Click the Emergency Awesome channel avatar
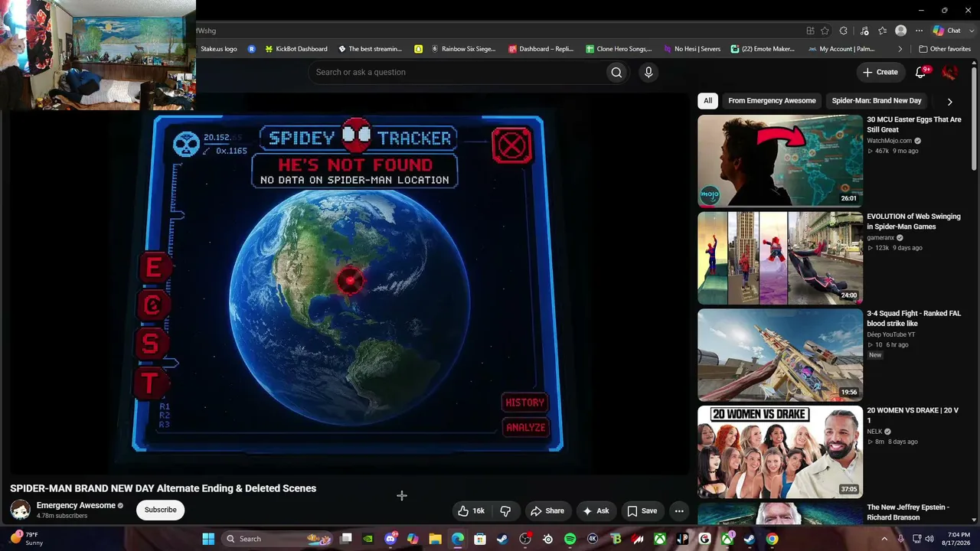This screenshot has width=980, height=551. (20, 510)
